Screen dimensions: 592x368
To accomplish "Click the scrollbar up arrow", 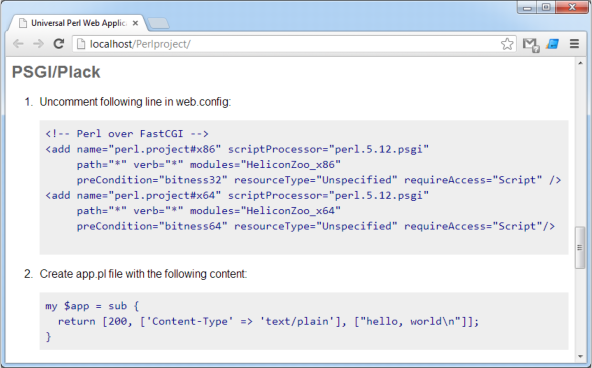I will [x=580, y=63].
